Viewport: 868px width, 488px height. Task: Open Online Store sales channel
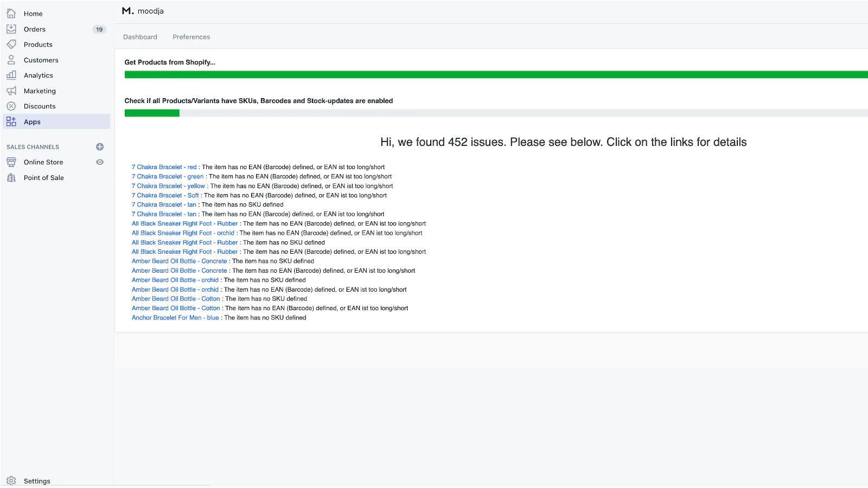[43, 162]
